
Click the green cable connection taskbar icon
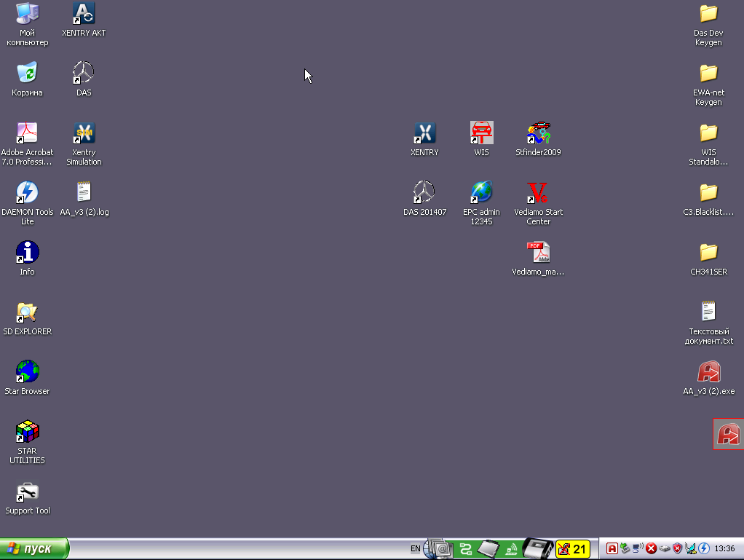coord(465,549)
